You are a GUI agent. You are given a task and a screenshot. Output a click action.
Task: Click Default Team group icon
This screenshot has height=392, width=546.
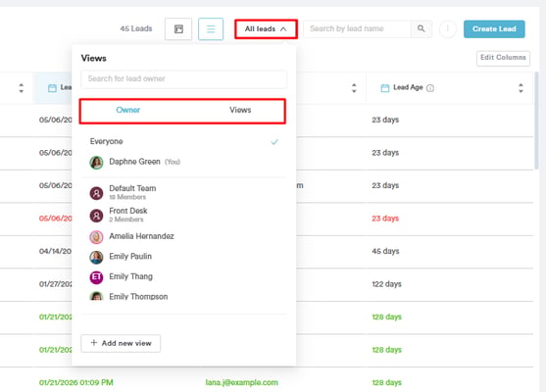(x=96, y=193)
